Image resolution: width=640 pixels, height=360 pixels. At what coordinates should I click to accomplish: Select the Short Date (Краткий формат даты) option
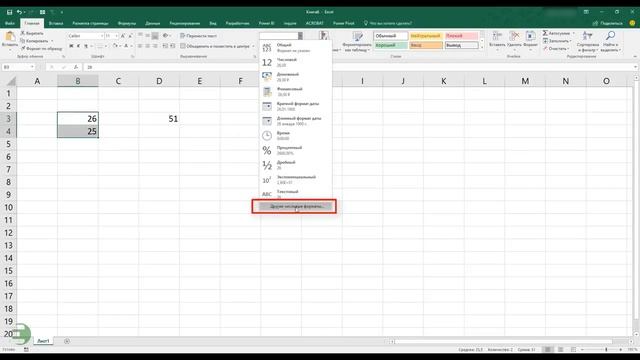(296, 107)
